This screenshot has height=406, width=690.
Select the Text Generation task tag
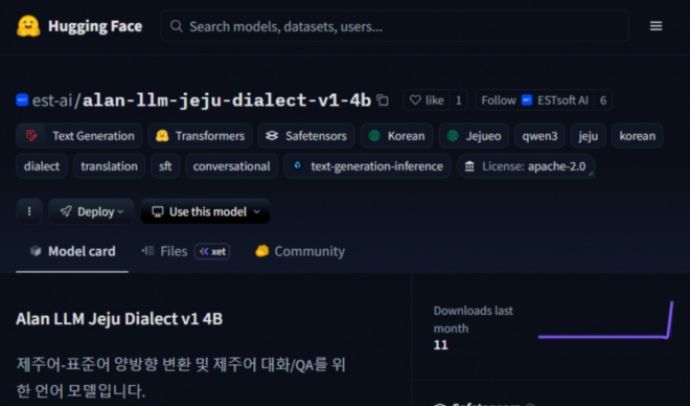80,136
